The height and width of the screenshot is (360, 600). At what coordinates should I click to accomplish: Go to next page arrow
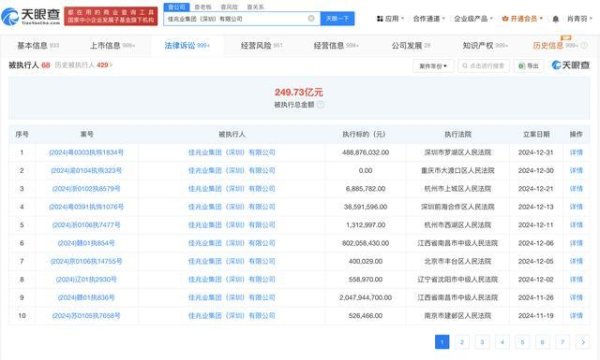(x=583, y=342)
